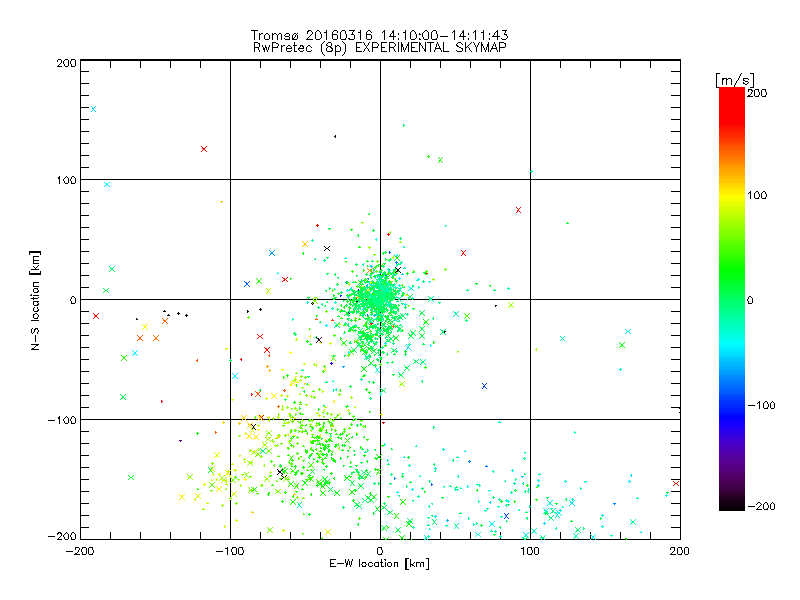The height and width of the screenshot is (600, 800).
Task: Click the green middle of the velocity colorbar
Action: [x=732, y=276]
